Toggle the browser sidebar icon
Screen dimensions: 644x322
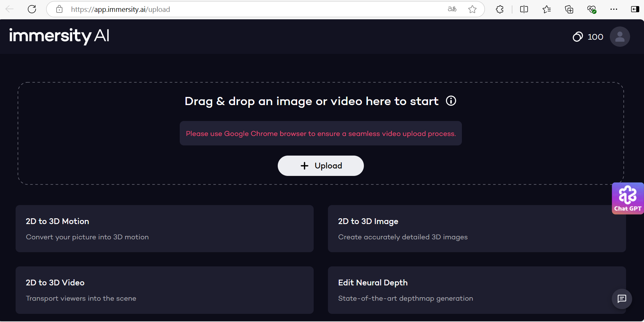point(635,9)
